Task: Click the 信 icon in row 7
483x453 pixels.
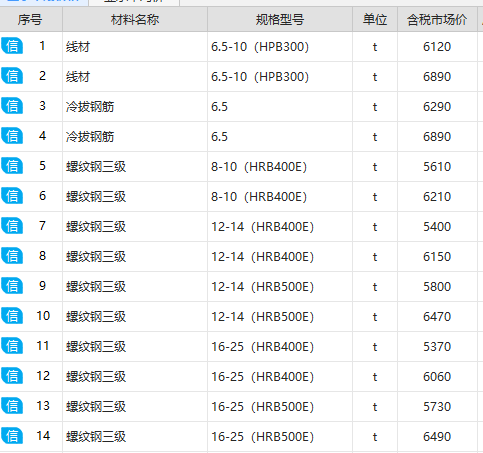Action: click(x=12, y=226)
